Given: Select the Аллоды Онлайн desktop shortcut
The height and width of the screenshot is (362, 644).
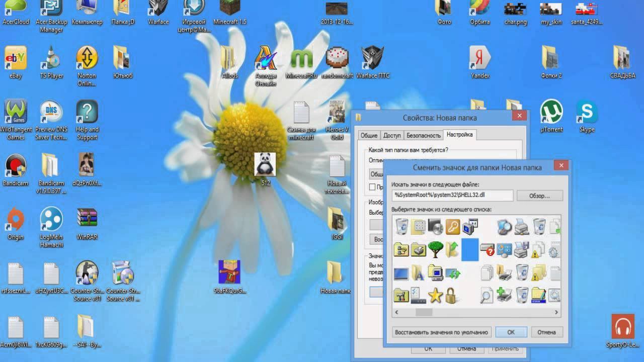Looking at the screenshot, I should point(266,65).
